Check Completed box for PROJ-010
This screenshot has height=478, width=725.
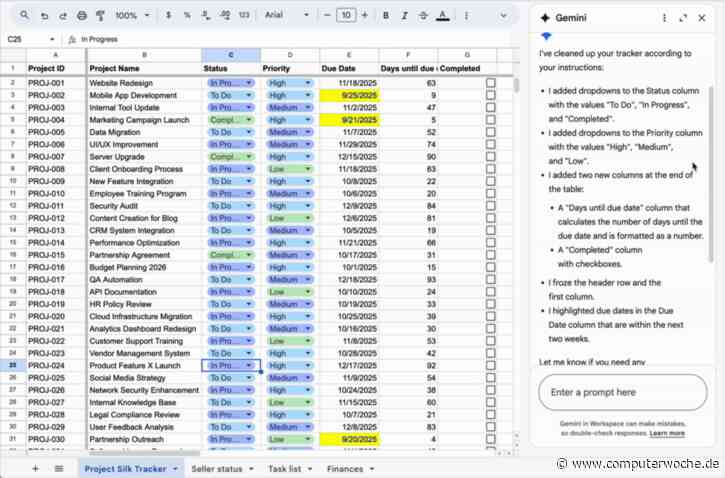[491, 194]
